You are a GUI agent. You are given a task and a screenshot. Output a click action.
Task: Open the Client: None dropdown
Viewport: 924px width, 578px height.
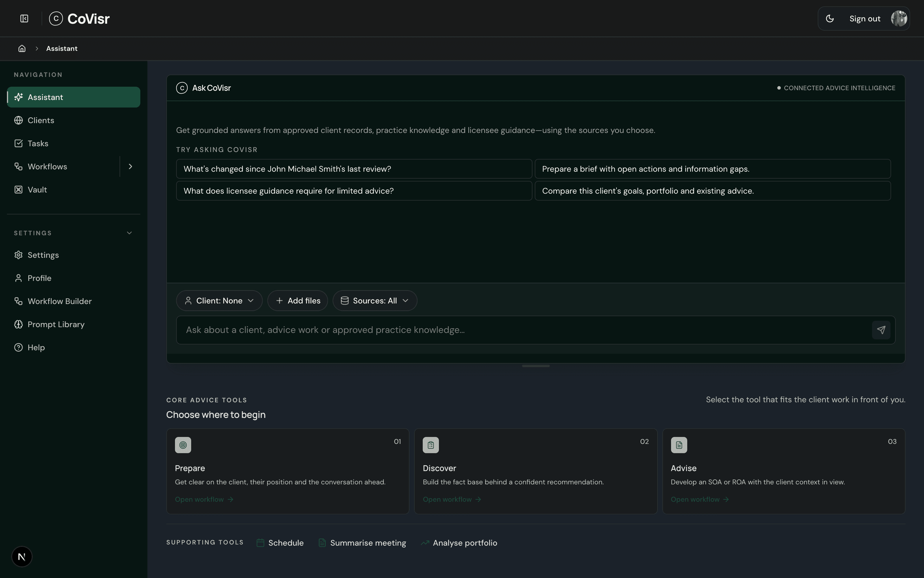click(219, 301)
